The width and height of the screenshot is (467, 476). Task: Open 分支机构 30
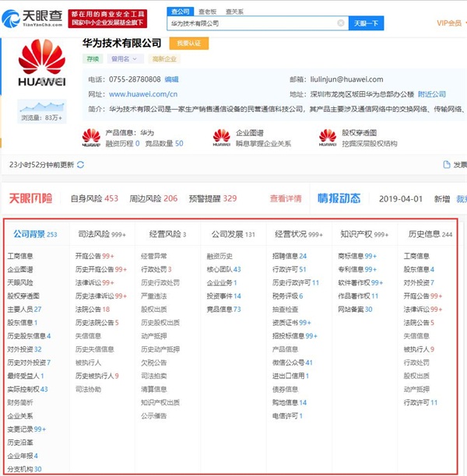coord(24,469)
